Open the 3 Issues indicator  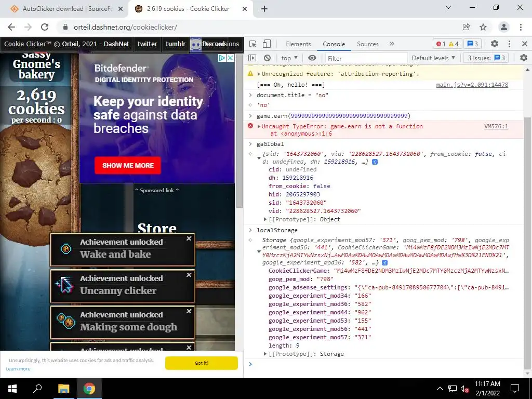[486, 58]
